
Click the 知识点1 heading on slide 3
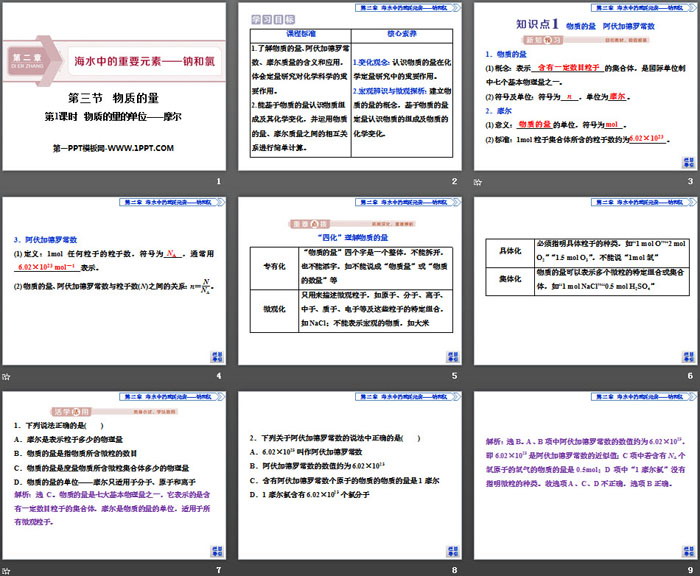tap(538, 24)
